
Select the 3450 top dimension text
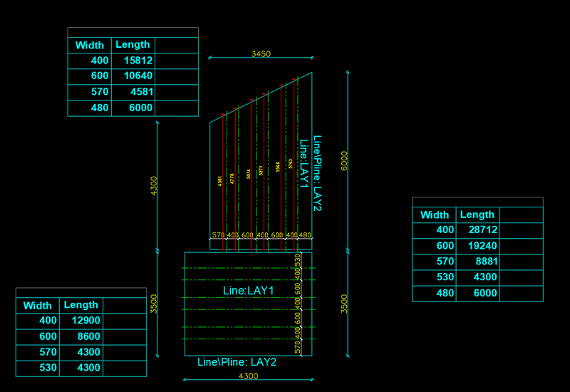click(x=261, y=54)
